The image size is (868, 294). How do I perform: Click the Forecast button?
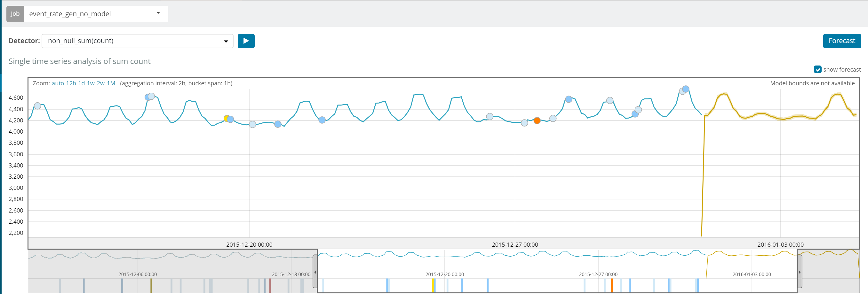pos(842,41)
